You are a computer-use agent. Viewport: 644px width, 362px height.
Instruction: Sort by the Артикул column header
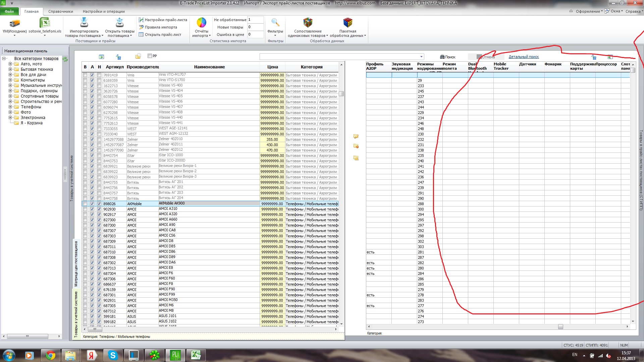point(115,67)
